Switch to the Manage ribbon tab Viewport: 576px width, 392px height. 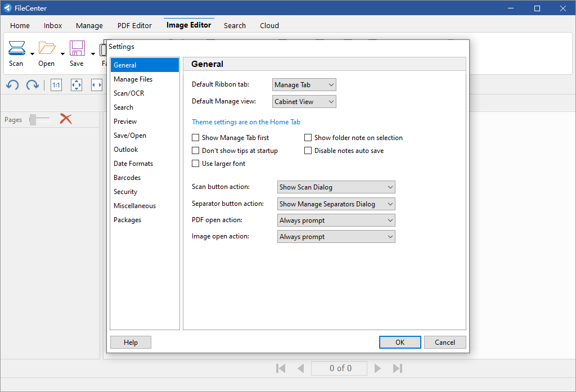(x=89, y=26)
